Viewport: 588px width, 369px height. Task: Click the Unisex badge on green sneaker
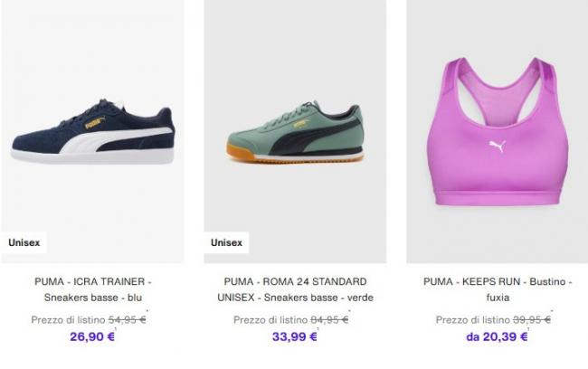tap(226, 242)
